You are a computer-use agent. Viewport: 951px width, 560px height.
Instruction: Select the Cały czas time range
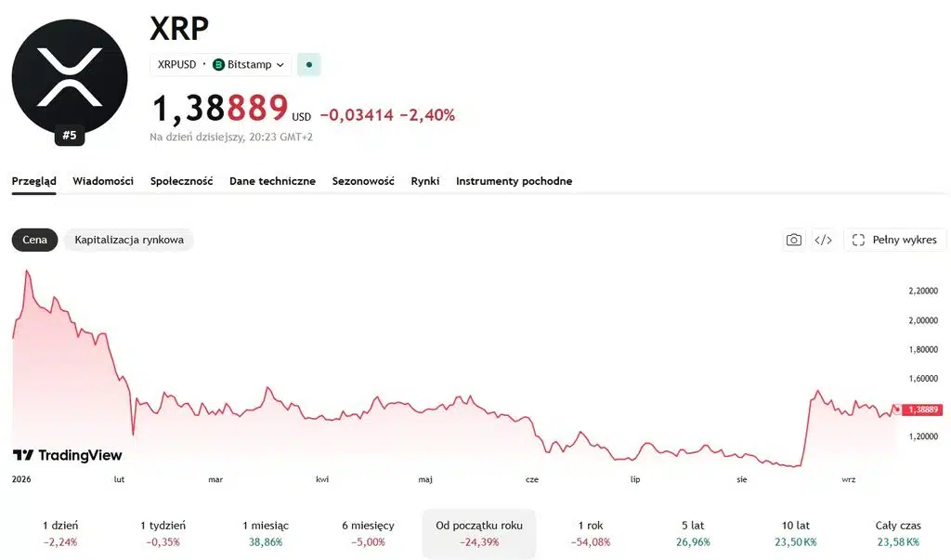tap(898, 533)
